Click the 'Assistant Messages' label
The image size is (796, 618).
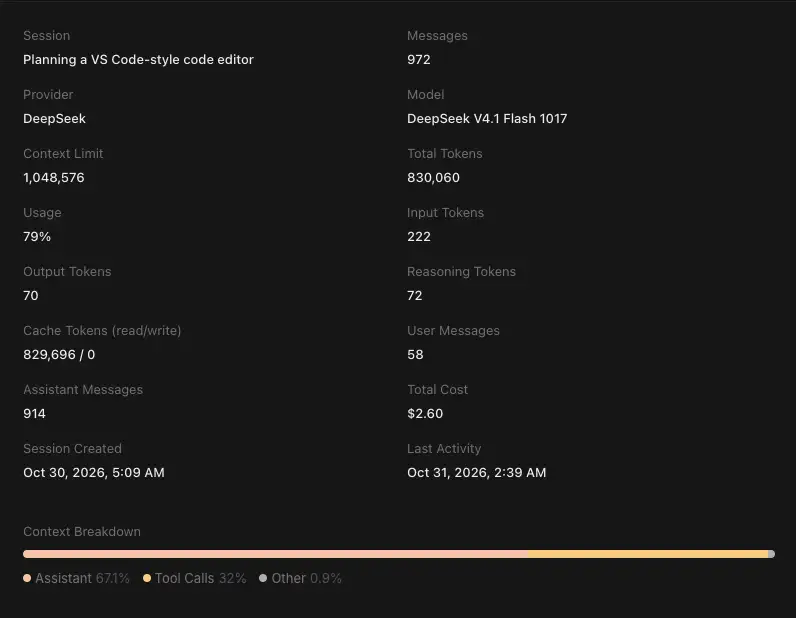(83, 389)
